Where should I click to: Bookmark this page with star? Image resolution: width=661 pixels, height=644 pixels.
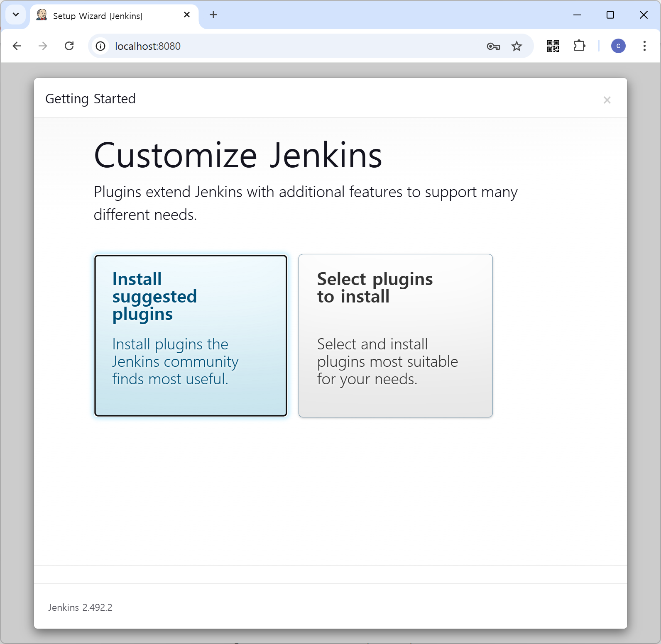(517, 46)
